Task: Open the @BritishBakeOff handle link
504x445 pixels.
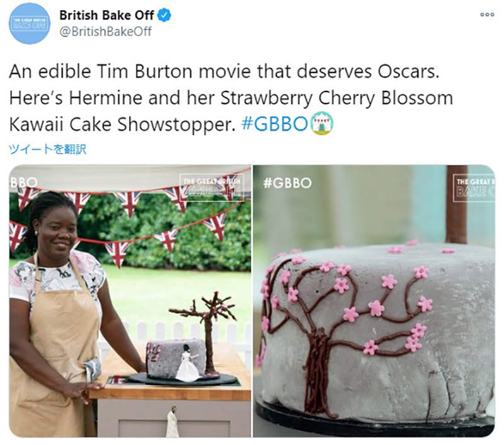Action: [105, 31]
